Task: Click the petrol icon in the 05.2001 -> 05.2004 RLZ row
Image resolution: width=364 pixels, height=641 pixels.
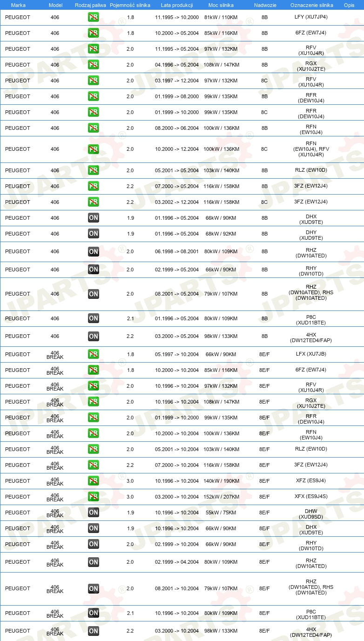Action: pos(93,170)
